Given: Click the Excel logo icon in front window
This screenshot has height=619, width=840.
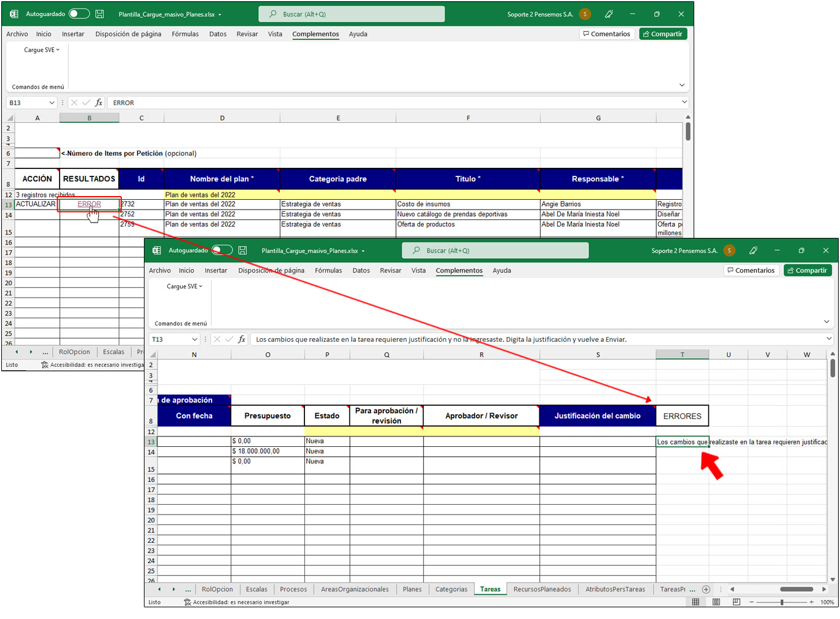Looking at the screenshot, I should [157, 250].
